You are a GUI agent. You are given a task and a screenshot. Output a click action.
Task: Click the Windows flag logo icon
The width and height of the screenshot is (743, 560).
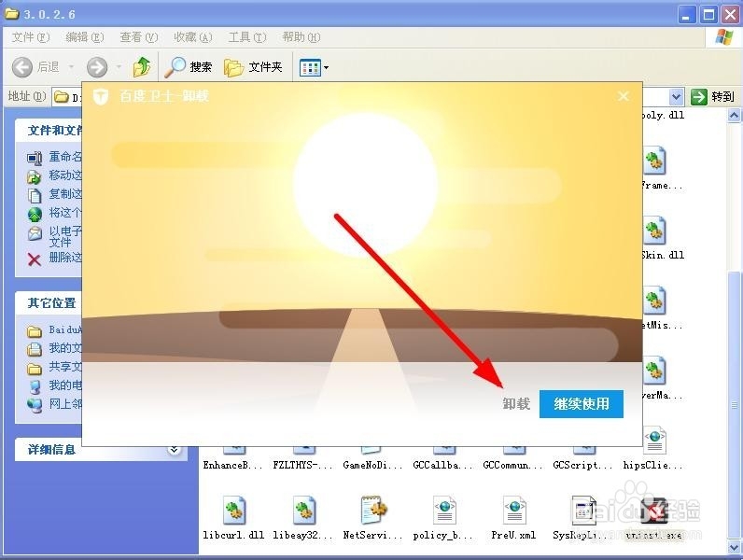coord(724,37)
